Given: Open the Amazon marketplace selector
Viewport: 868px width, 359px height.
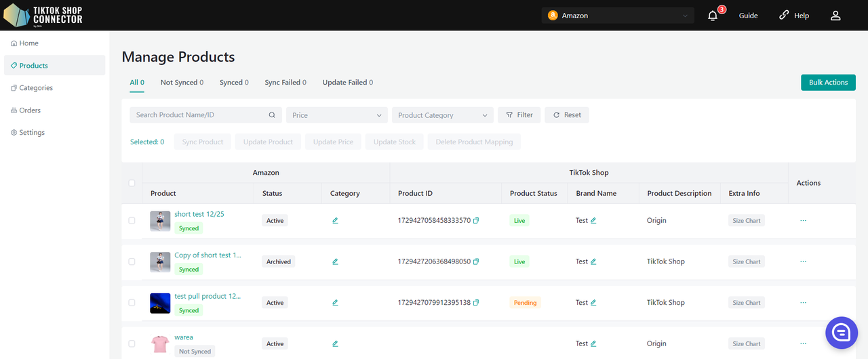Looking at the screenshot, I should (617, 16).
